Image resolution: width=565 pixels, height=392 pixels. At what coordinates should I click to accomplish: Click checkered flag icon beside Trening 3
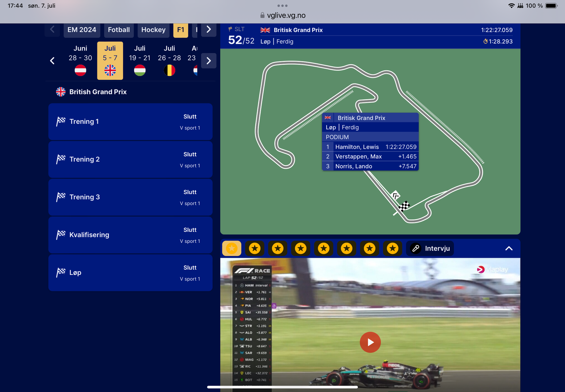coord(61,197)
